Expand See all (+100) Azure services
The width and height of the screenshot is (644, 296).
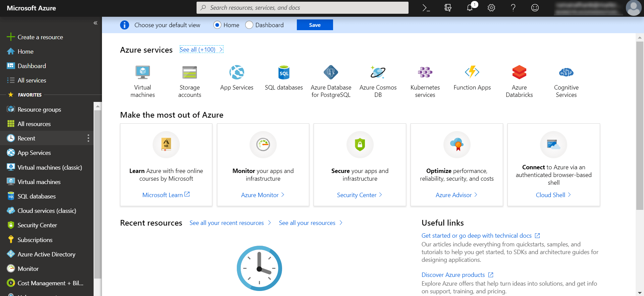tap(201, 50)
